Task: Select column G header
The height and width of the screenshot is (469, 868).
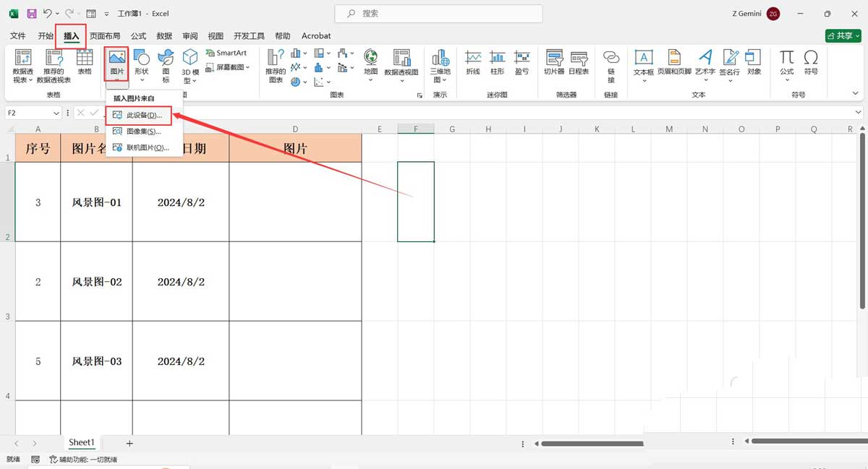Action: tap(452, 129)
